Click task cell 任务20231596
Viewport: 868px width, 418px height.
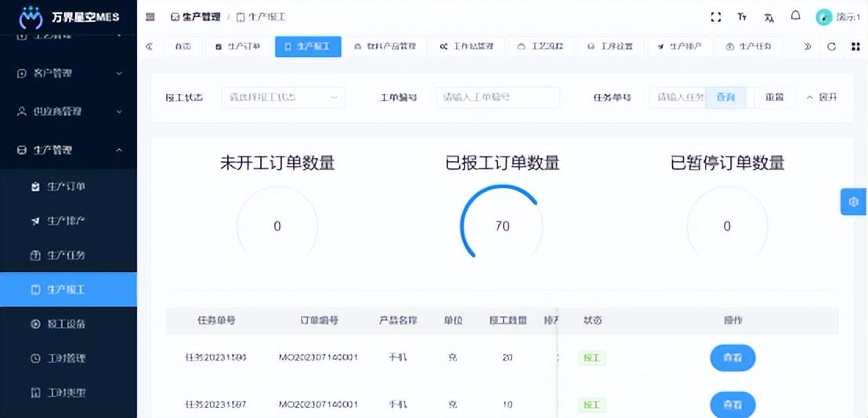(x=216, y=358)
